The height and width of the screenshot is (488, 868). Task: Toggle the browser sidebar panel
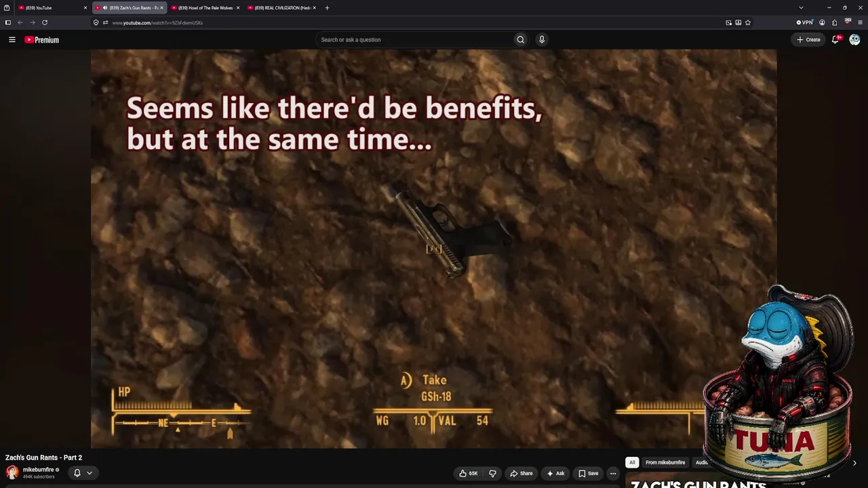tap(7, 22)
